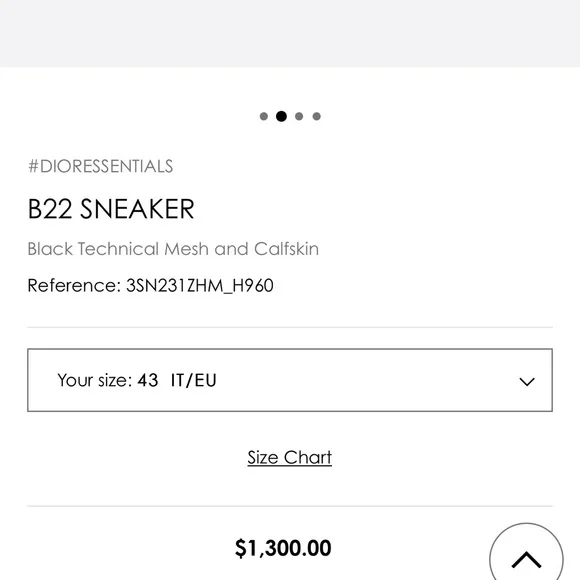This screenshot has height=580, width=580.
Task: Tap the product image area at top
Action: (x=290, y=33)
